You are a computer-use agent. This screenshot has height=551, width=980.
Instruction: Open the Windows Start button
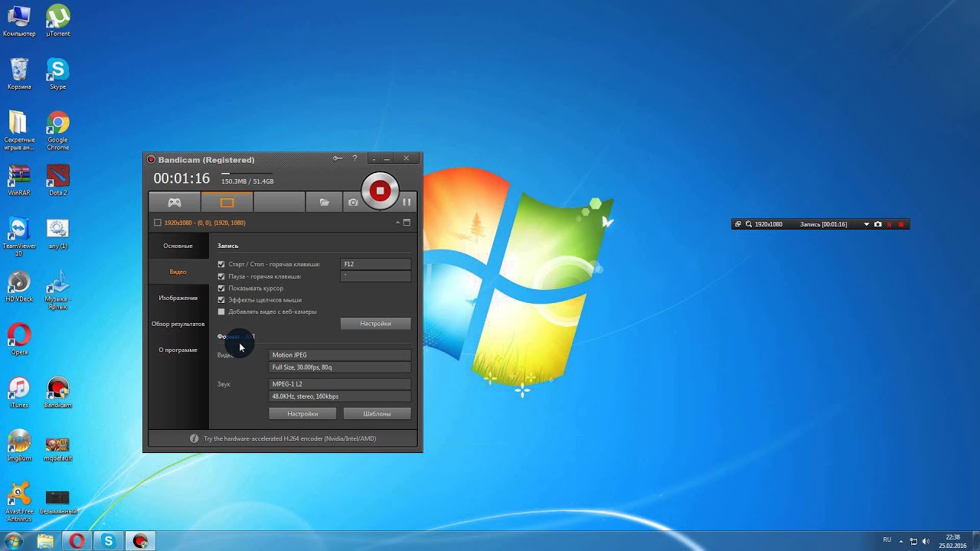tap(13, 541)
